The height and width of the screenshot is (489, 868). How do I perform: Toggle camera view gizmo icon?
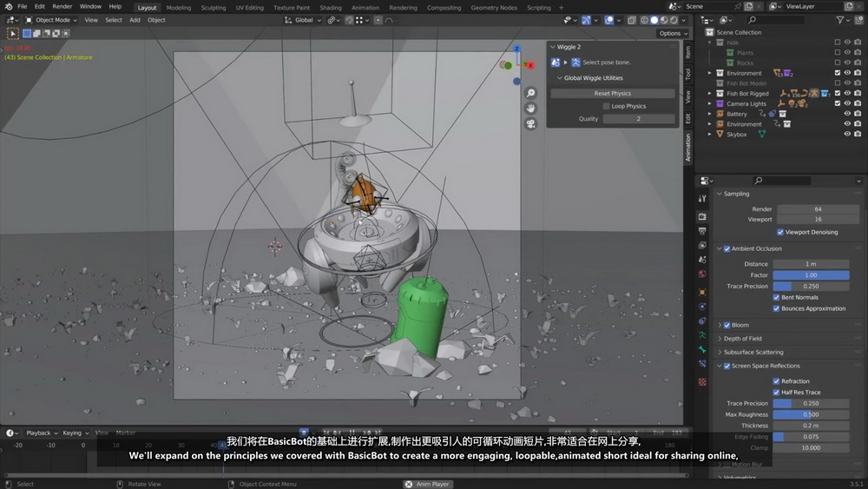pyautogui.click(x=530, y=123)
